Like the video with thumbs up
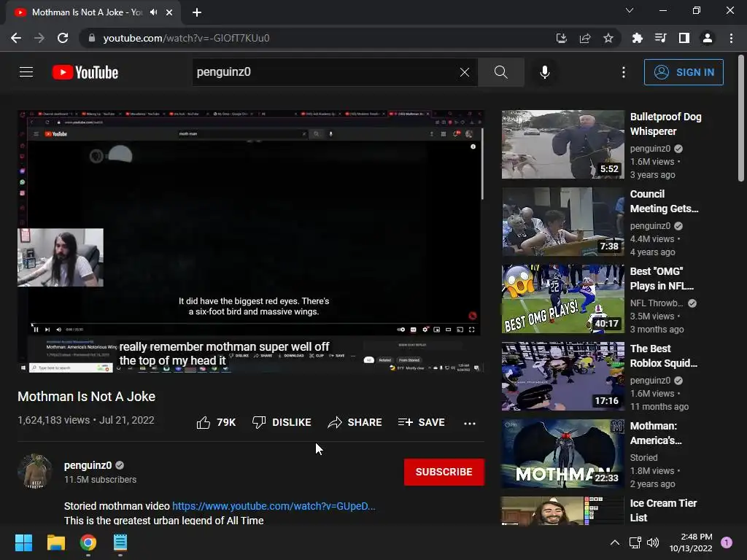The image size is (747, 560). coord(216,422)
